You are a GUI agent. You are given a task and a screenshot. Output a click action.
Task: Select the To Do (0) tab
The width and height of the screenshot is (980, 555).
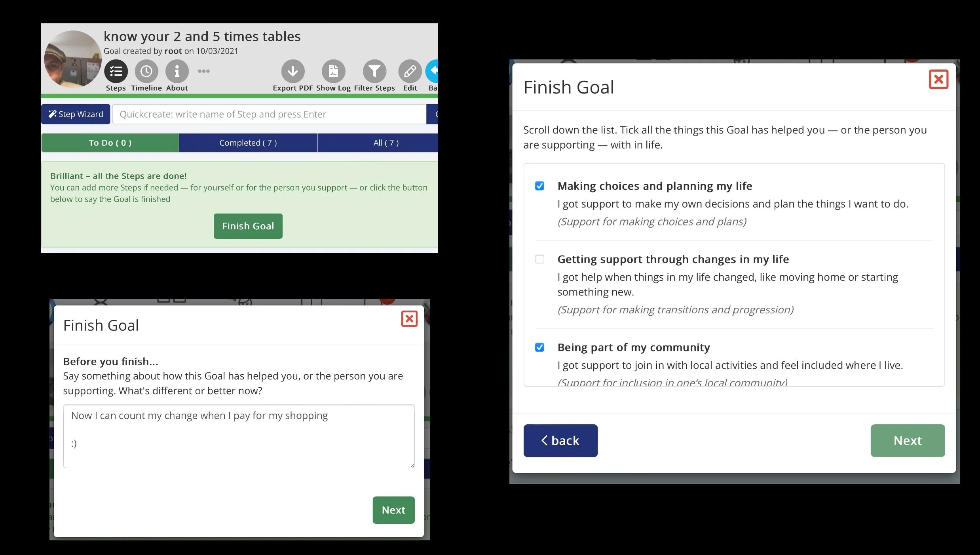point(110,143)
